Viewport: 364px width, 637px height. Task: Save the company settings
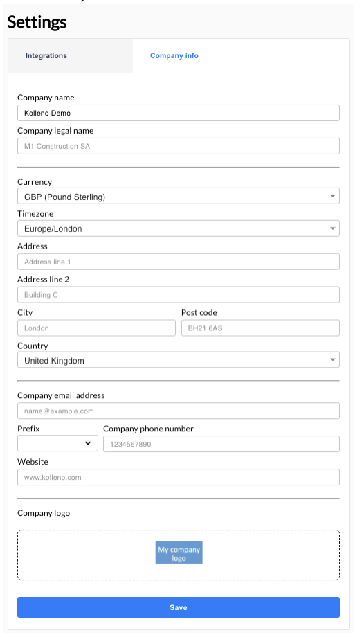(179, 607)
